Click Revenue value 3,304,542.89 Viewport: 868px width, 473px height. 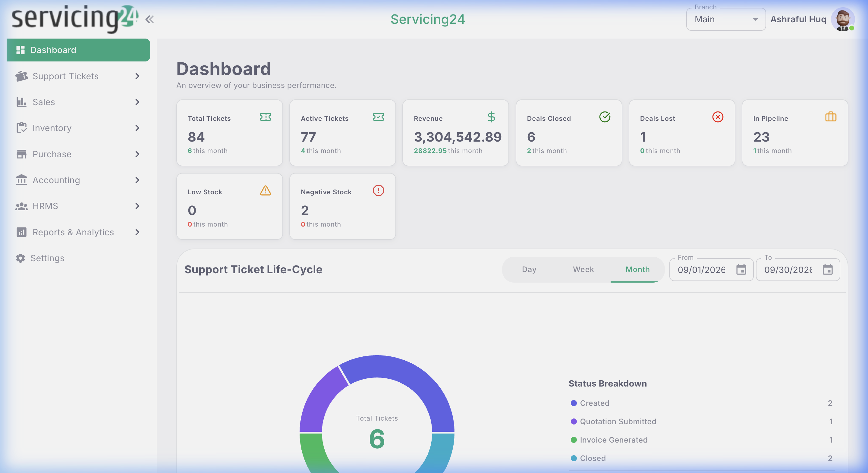(x=458, y=137)
